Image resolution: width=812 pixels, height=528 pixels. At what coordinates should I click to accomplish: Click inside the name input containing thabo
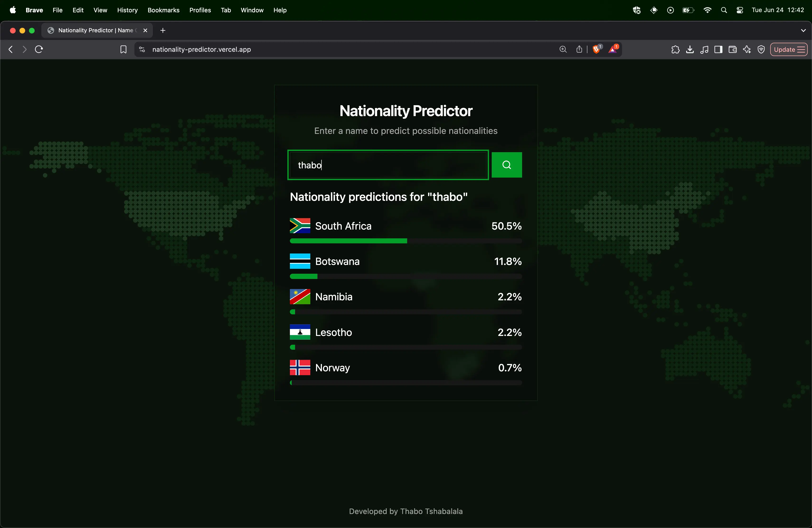[x=387, y=165]
